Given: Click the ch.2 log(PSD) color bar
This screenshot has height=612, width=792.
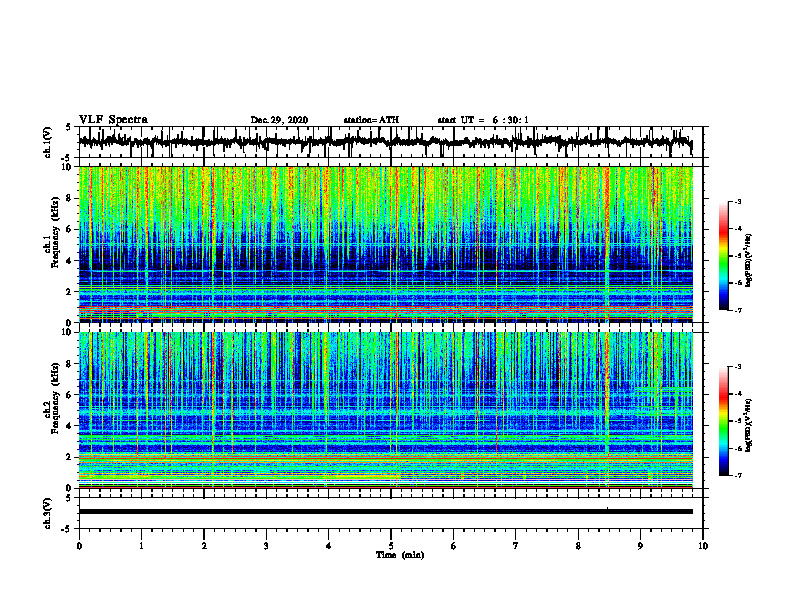Looking at the screenshot, I should (724, 421).
